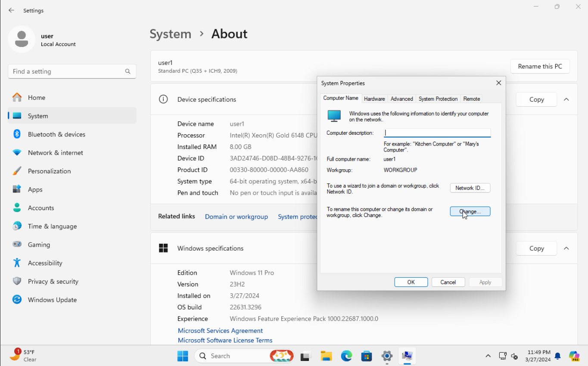Click the Settings gear on the taskbar
588x366 pixels.
pos(387,356)
